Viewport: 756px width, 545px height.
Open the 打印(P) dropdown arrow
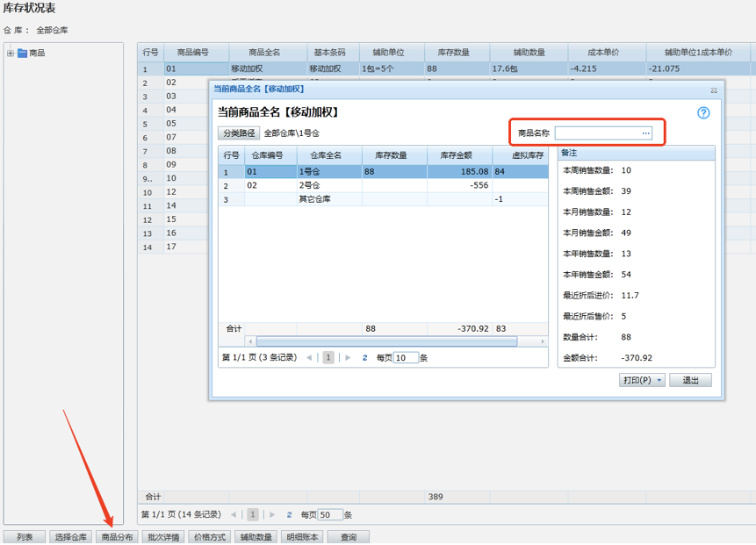659,381
